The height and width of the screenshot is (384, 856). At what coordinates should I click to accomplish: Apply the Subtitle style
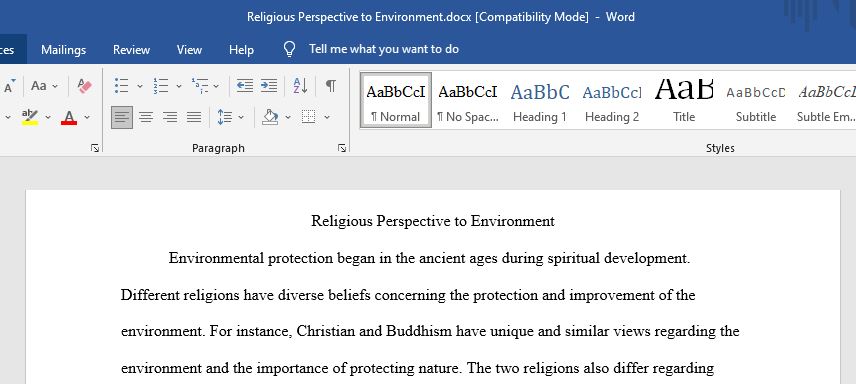tap(756, 101)
